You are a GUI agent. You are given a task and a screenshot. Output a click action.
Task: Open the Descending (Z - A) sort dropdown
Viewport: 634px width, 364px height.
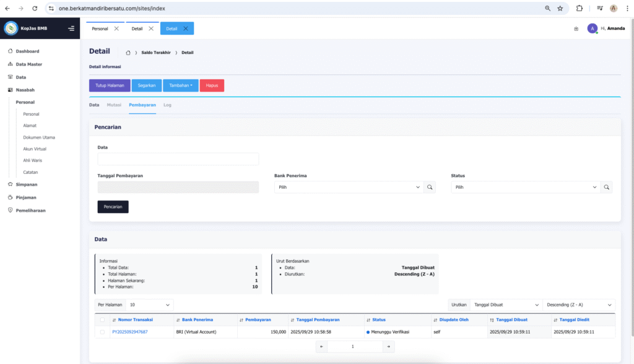click(578, 305)
